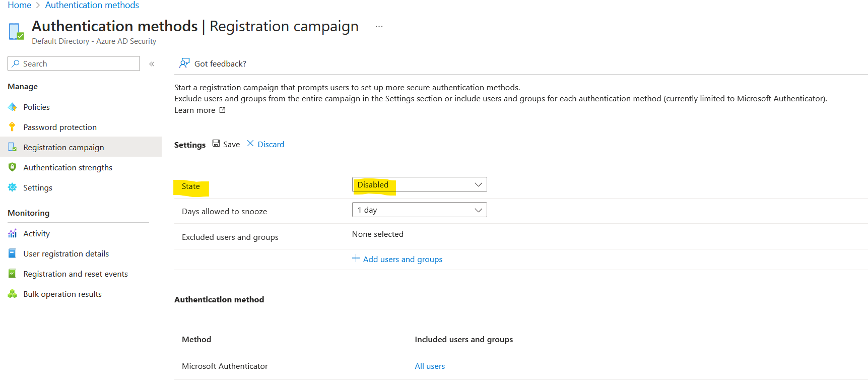Click the User registration details icon
Screen dimensions: 868x386
tap(13, 253)
